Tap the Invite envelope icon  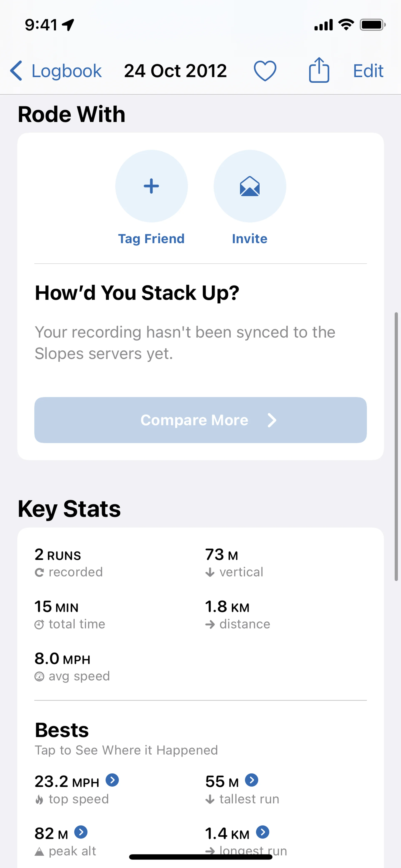point(250,186)
